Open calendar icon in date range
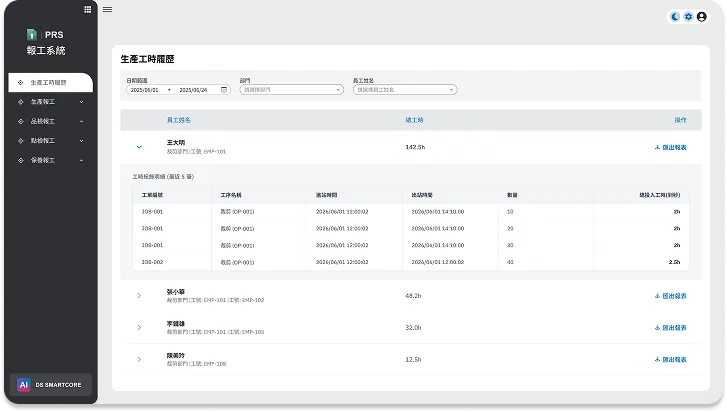The height and width of the screenshot is (412, 727). [x=224, y=90]
